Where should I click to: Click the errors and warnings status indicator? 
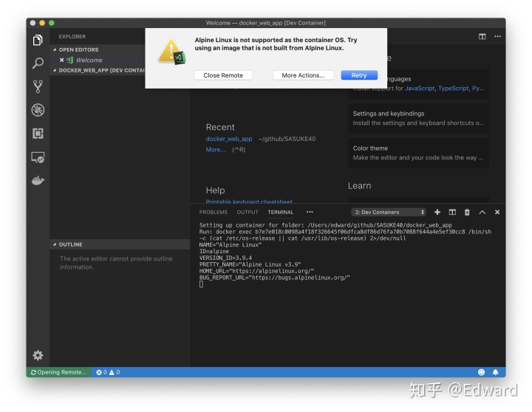point(108,372)
